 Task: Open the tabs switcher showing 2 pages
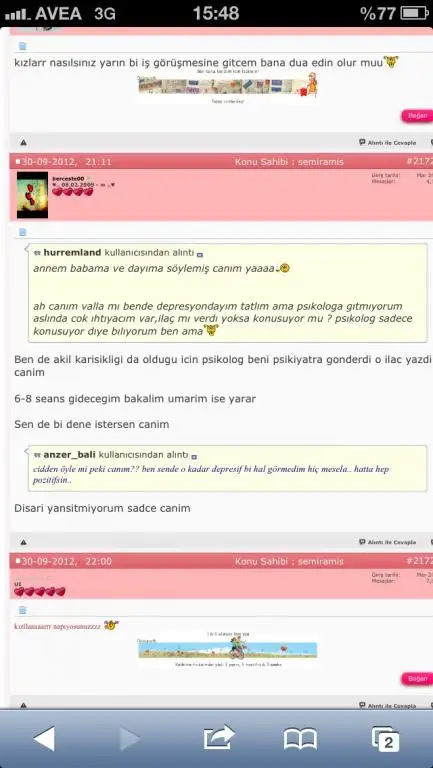pos(385,739)
